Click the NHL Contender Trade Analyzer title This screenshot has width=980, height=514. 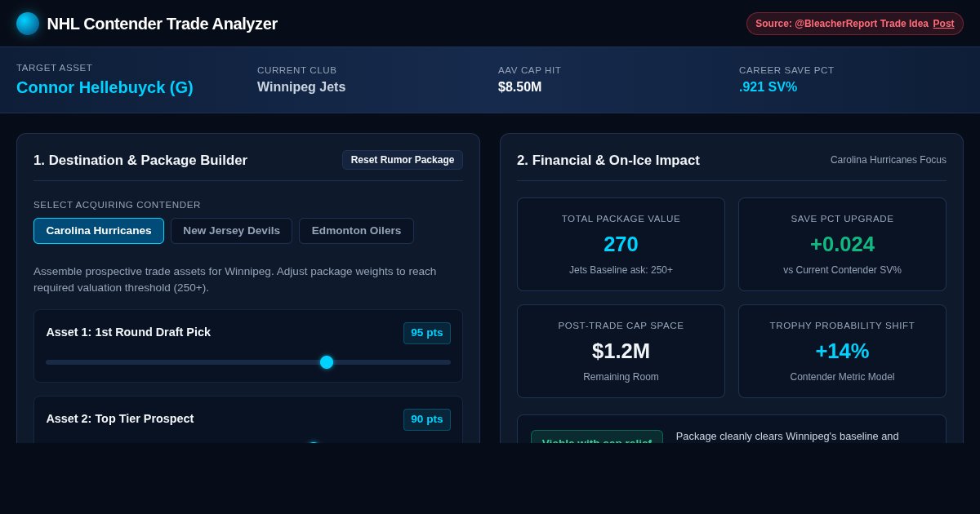(163, 24)
